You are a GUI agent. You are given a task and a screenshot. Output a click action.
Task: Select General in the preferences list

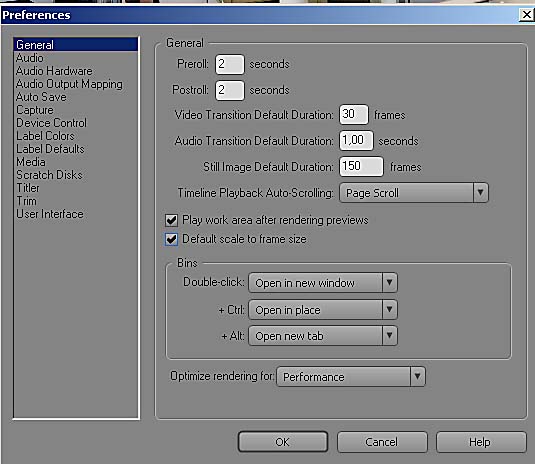pos(76,45)
